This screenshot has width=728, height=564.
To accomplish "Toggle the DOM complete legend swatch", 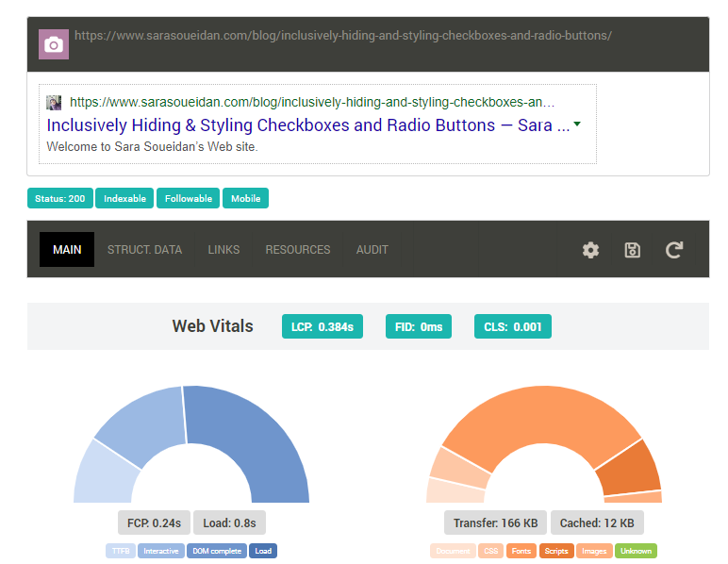I will pyautogui.click(x=217, y=551).
